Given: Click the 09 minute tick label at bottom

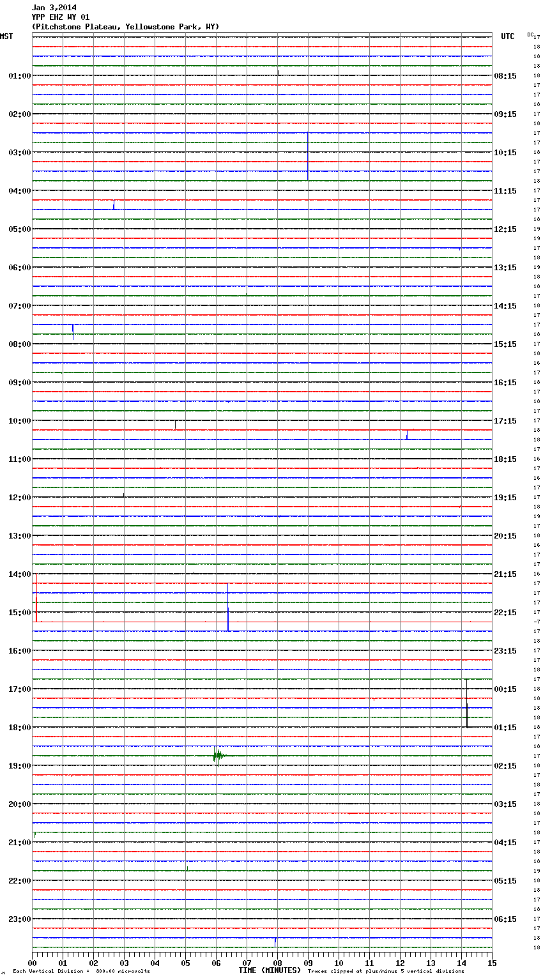Looking at the screenshot, I should (x=308, y=962).
